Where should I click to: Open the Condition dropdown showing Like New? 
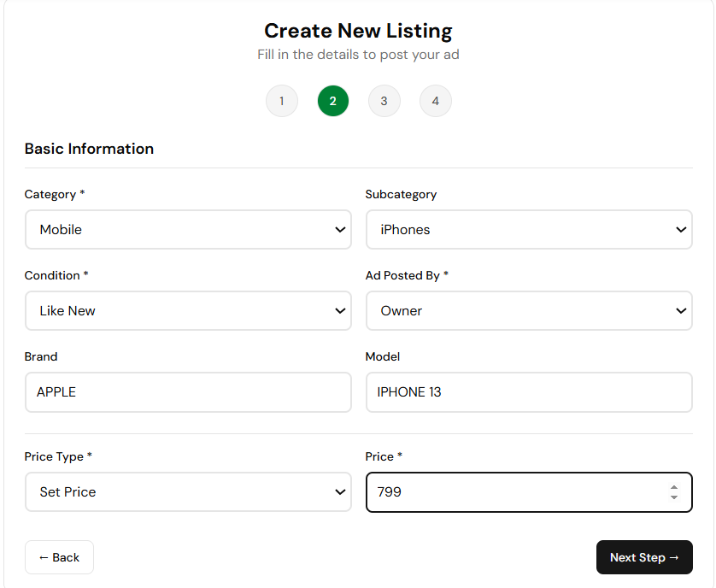188,311
